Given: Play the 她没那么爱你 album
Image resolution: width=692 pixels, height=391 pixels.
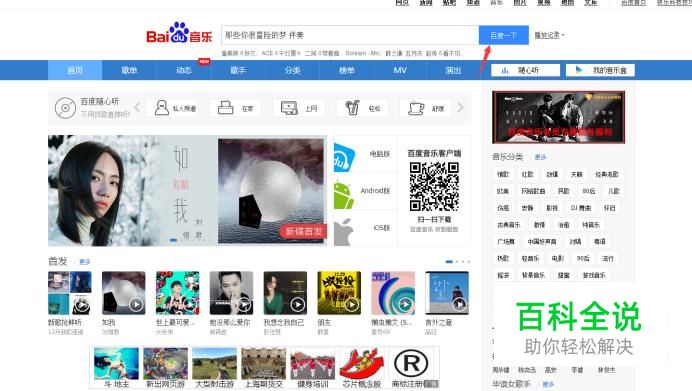Looking at the screenshot, I should point(244,305).
